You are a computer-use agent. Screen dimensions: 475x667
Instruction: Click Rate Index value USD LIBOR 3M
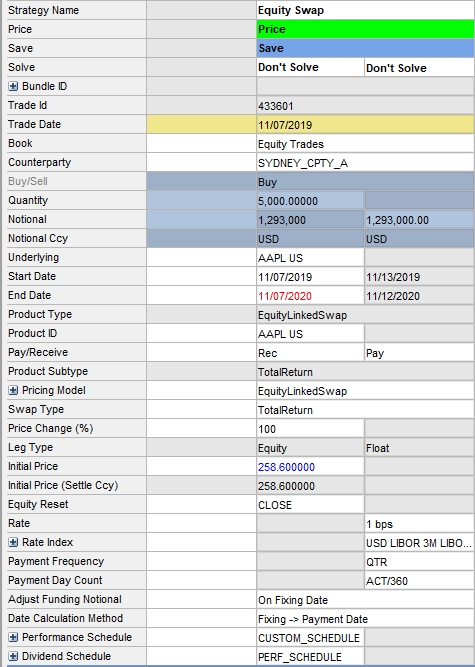(x=419, y=542)
